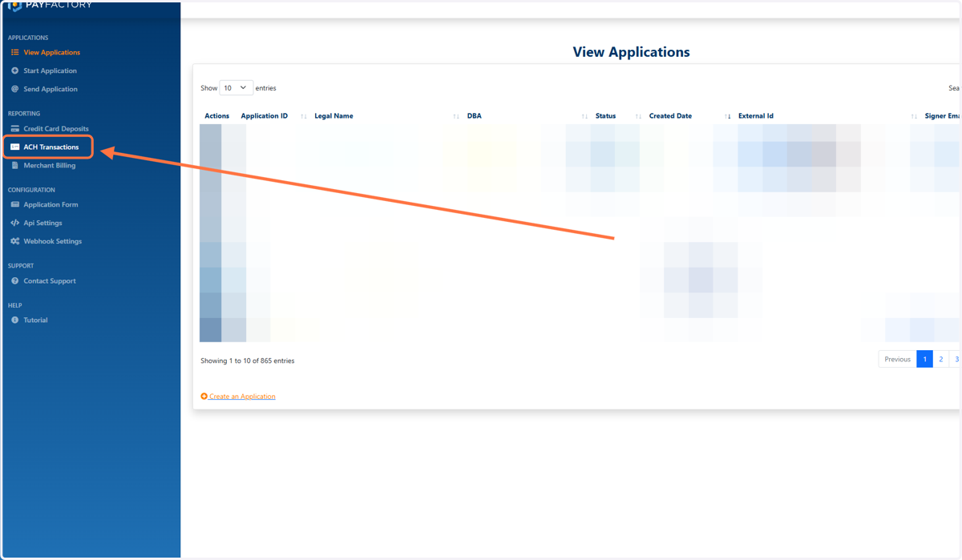The height and width of the screenshot is (560, 962).
Task: Open the Webhook Settings page
Action: tap(52, 241)
